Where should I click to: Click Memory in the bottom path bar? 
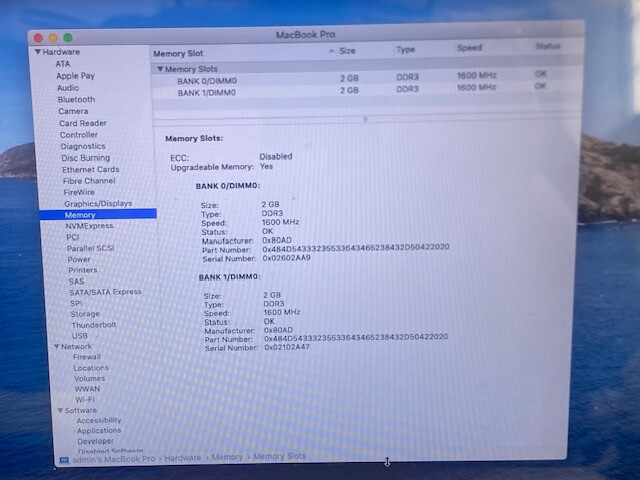[227, 457]
